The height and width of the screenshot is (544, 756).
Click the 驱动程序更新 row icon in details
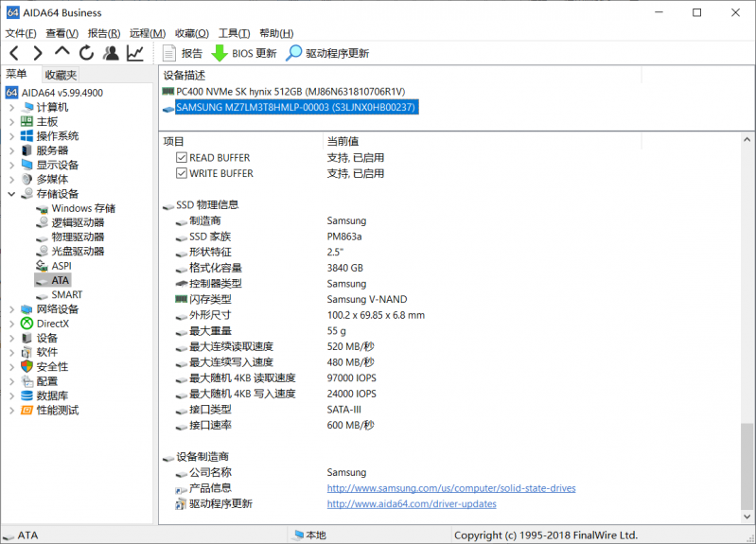(x=181, y=504)
